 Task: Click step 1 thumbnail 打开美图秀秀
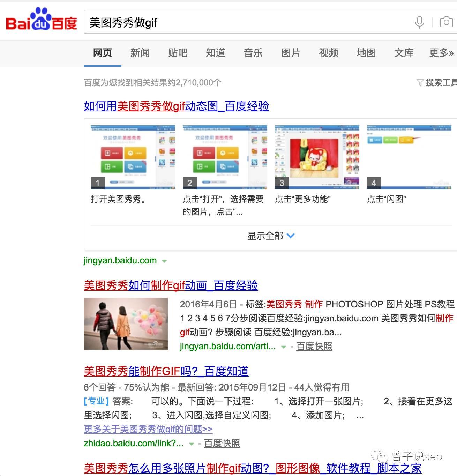coord(133,157)
